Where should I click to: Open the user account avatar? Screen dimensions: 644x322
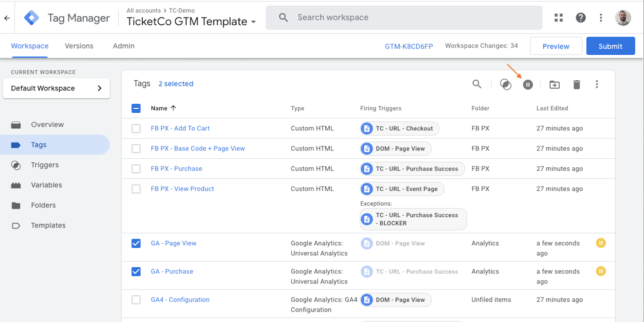point(623,18)
